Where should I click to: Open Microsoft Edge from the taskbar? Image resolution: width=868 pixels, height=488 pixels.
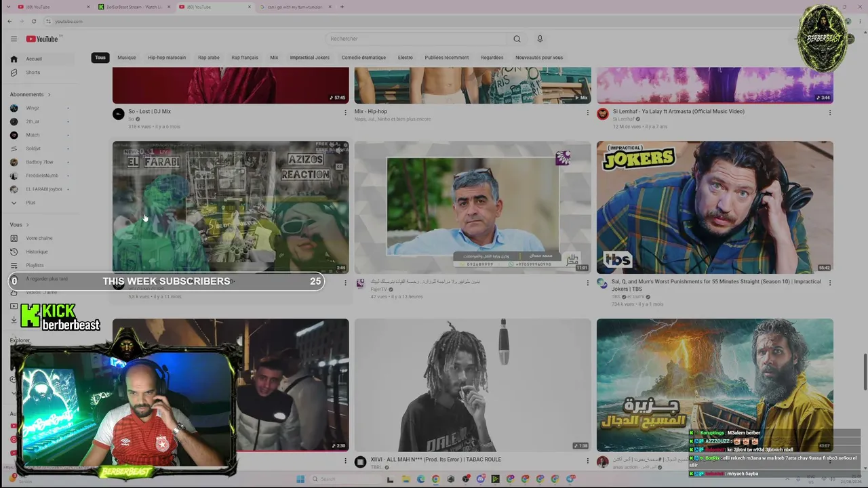click(x=420, y=479)
